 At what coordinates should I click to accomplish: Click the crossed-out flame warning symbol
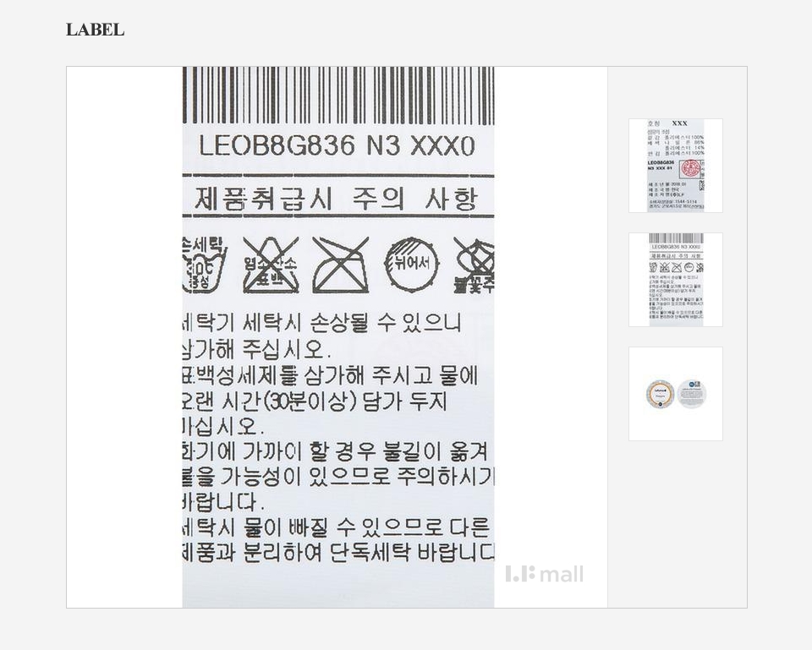474,265
